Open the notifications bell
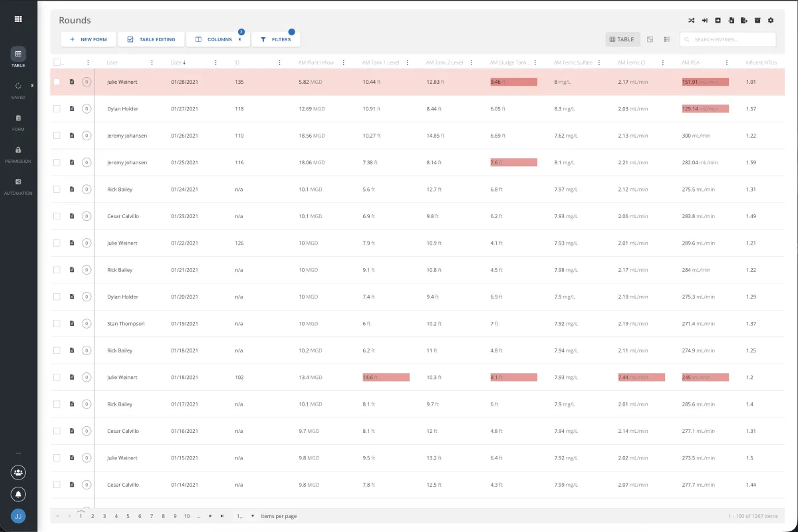 [x=18, y=494]
